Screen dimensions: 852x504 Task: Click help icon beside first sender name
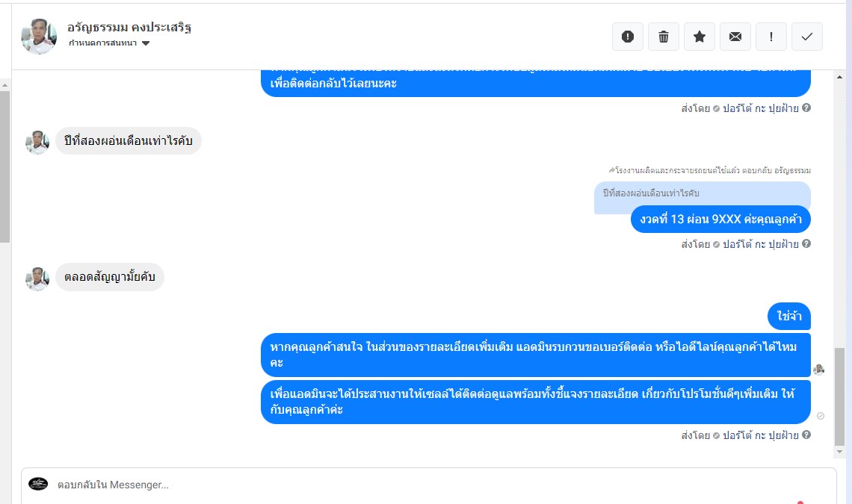[x=806, y=108]
